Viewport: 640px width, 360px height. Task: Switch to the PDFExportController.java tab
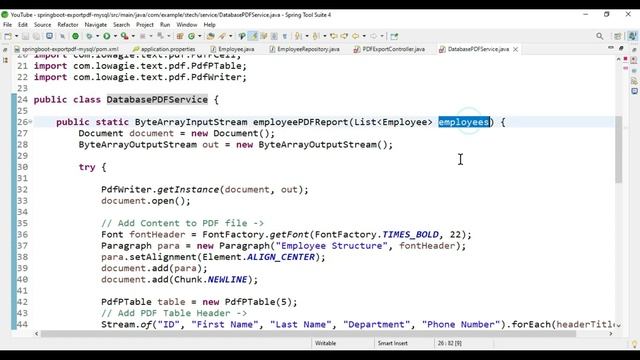pos(389,49)
